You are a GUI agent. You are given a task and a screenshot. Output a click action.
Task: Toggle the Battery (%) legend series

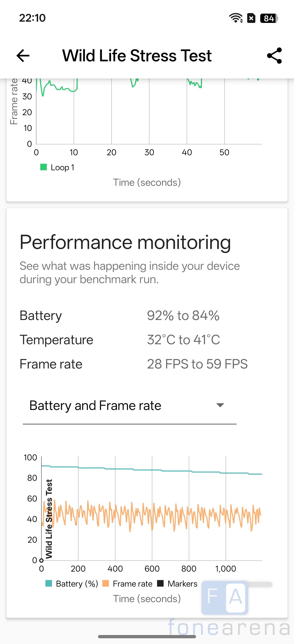coord(72,583)
